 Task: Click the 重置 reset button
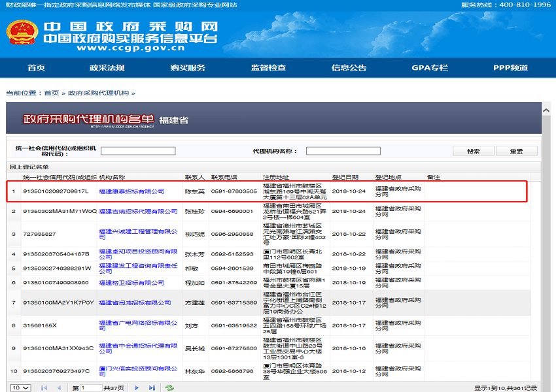[516, 151]
